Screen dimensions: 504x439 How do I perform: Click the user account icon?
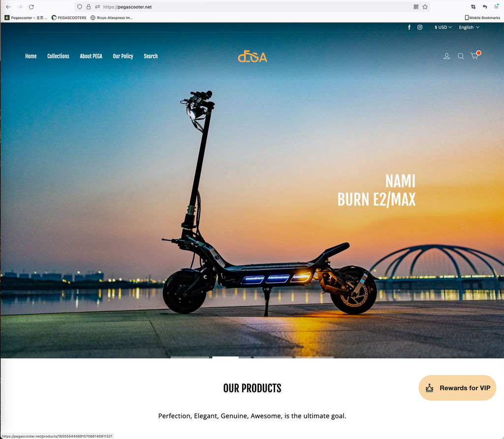[x=446, y=56]
